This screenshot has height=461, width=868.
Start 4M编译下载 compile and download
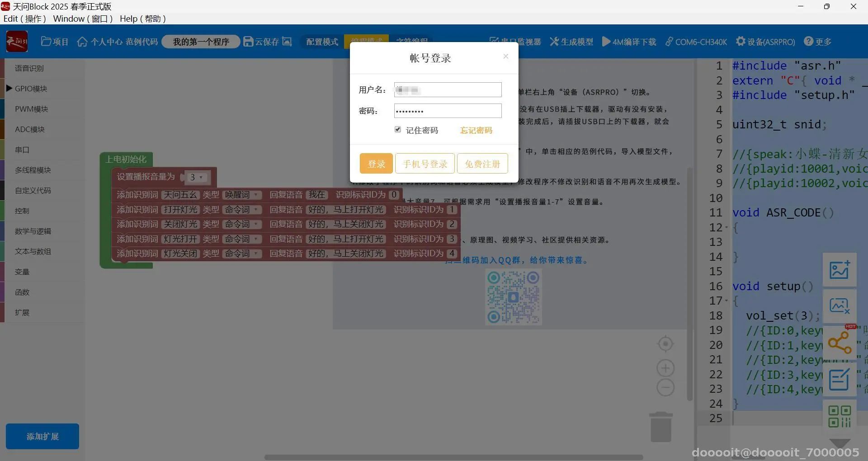tap(628, 41)
